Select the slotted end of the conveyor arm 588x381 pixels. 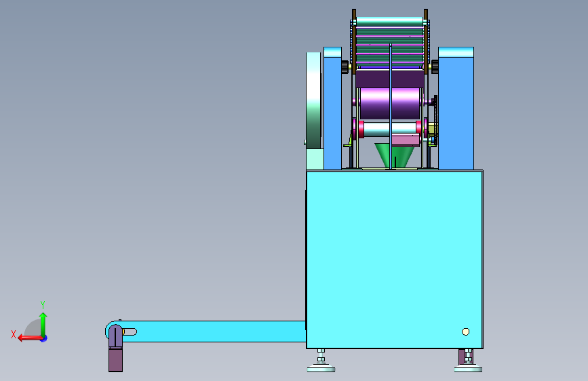pyautogui.click(x=130, y=332)
